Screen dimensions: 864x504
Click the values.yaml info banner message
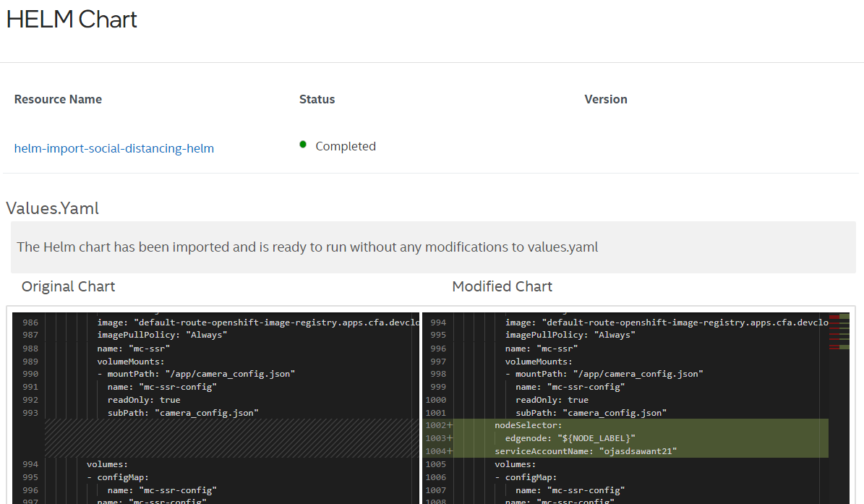click(307, 247)
